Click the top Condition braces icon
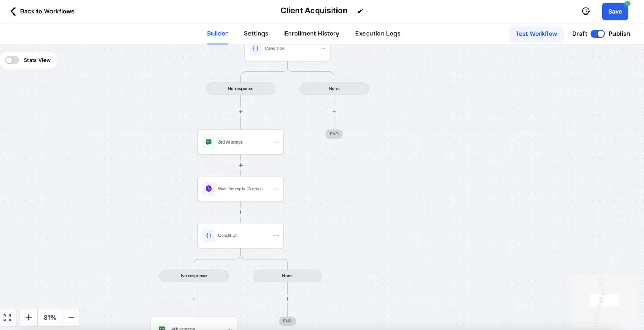The height and width of the screenshot is (330, 644). (255, 48)
